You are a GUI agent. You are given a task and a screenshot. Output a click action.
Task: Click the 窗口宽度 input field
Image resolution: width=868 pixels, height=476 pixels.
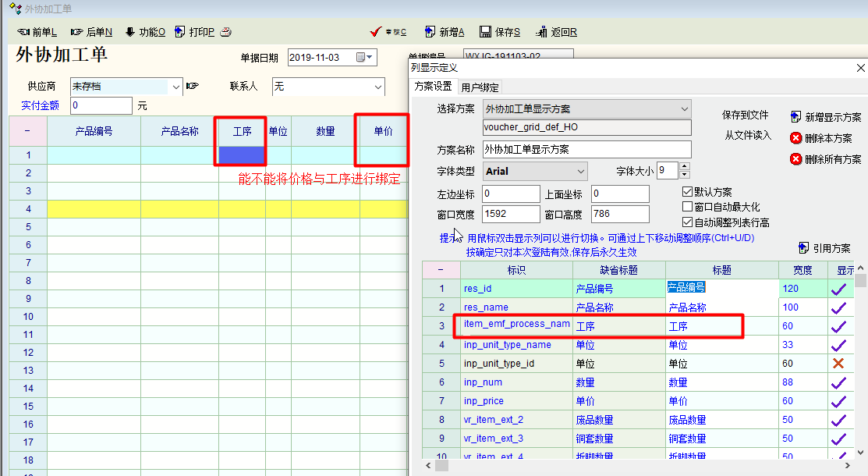[x=511, y=214]
